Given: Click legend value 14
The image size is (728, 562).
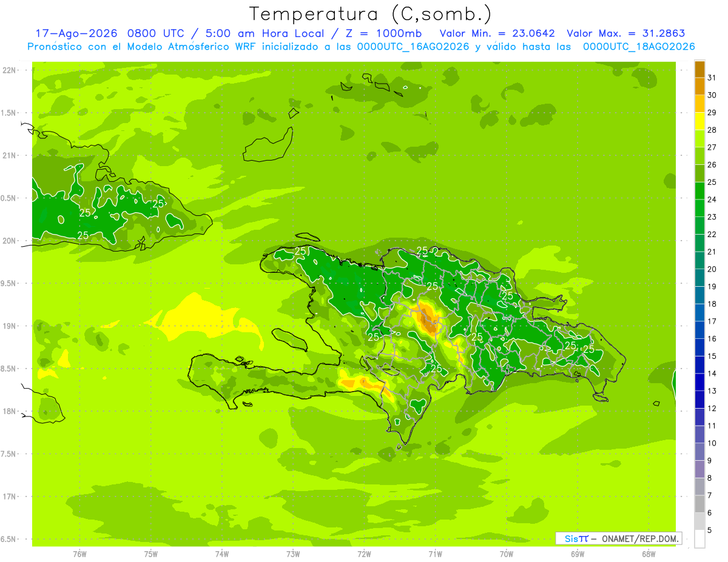Looking at the screenshot, I should point(712,373).
